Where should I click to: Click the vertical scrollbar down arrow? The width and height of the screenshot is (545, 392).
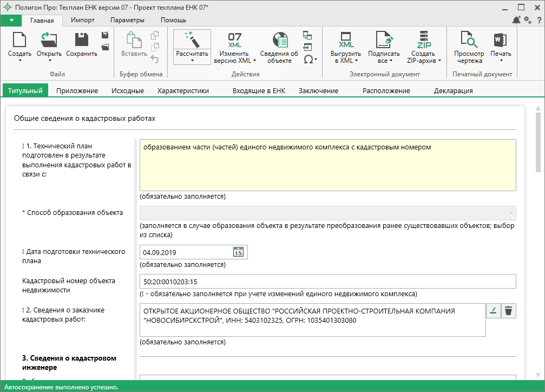click(x=538, y=375)
